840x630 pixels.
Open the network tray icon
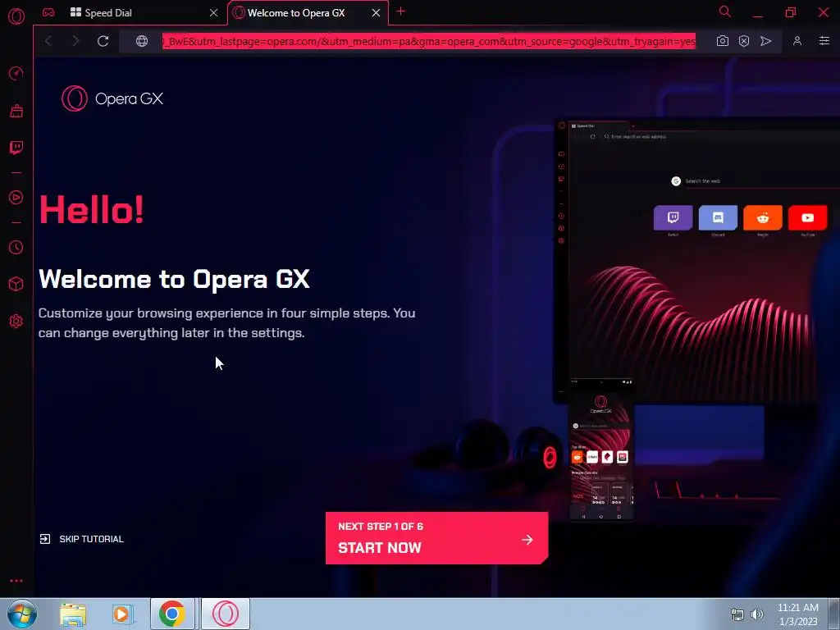point(737,614)
